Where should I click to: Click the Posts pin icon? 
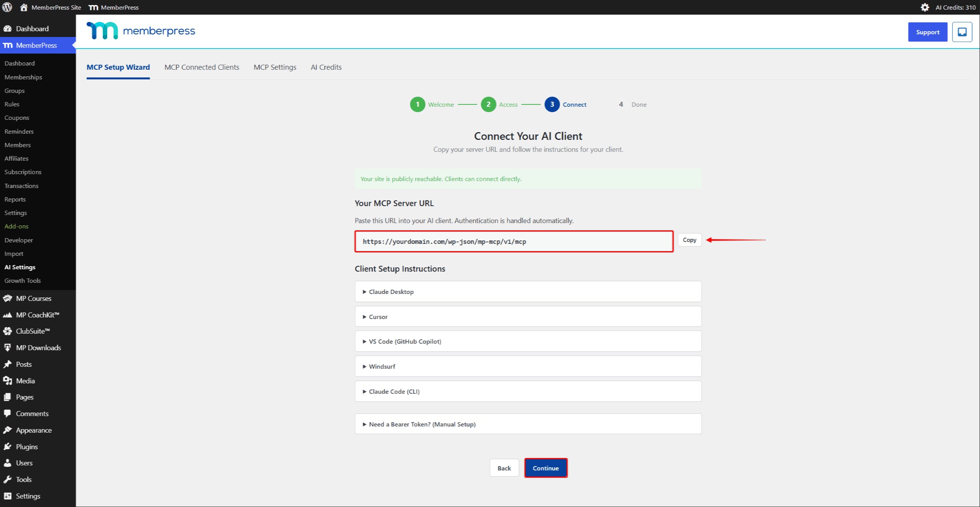coord(7,364)
